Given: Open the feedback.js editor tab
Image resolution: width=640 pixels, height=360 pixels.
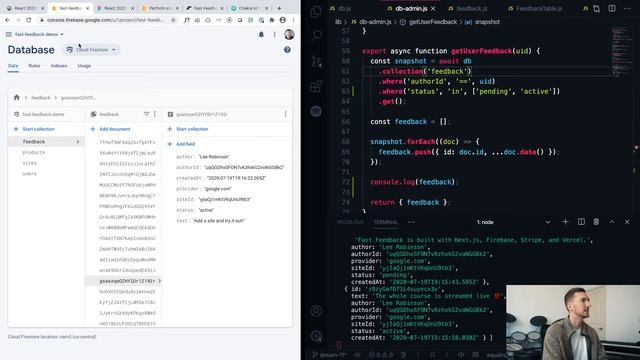Looking at the screenshot, I should (x=467, y=8).
